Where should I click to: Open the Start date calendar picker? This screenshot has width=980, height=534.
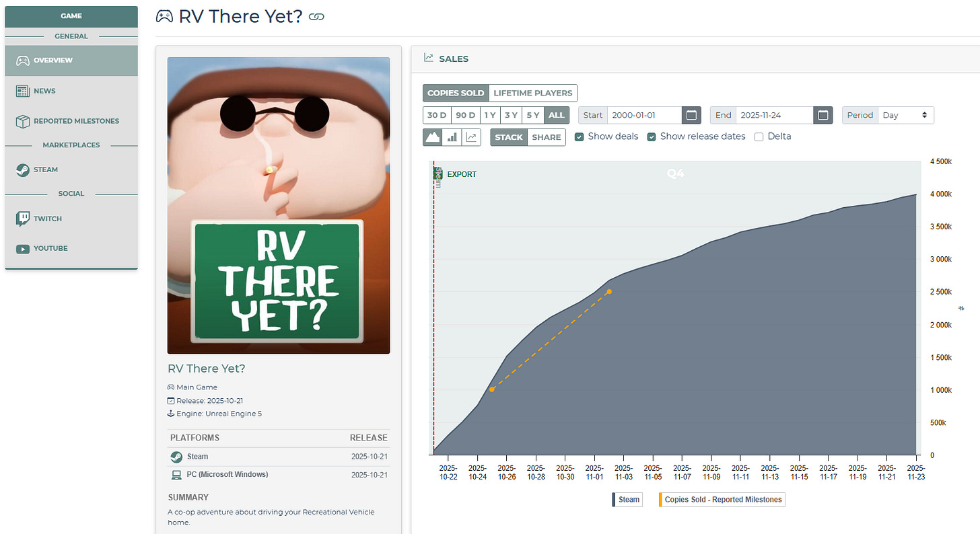point(691,115)
